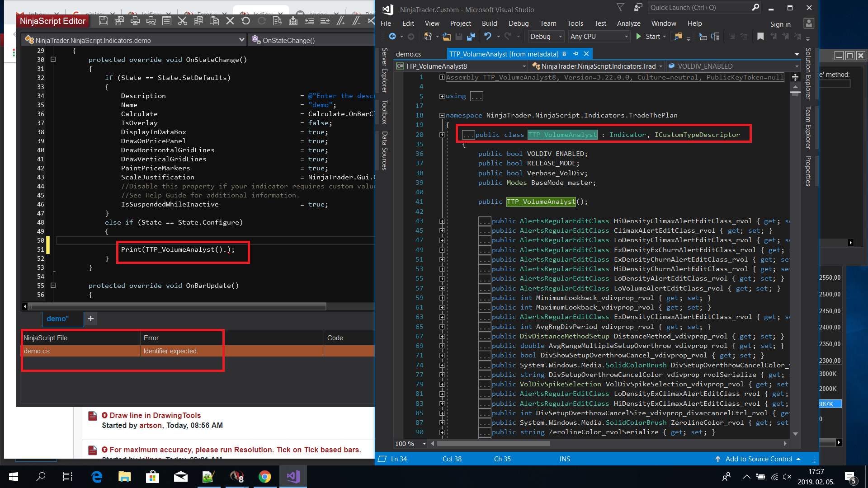868x488 pixels.
Task: Open the Build menu
Action: 489,23
